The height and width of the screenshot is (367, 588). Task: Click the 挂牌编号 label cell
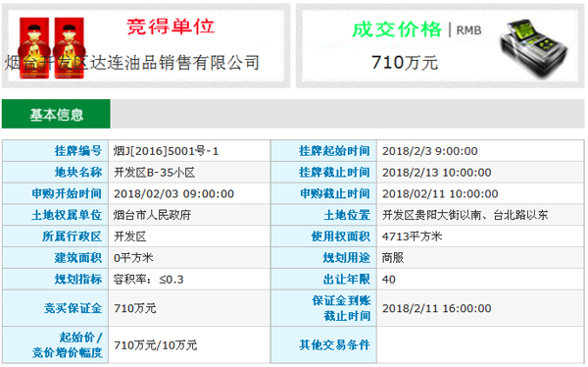[x=56, y=151]
